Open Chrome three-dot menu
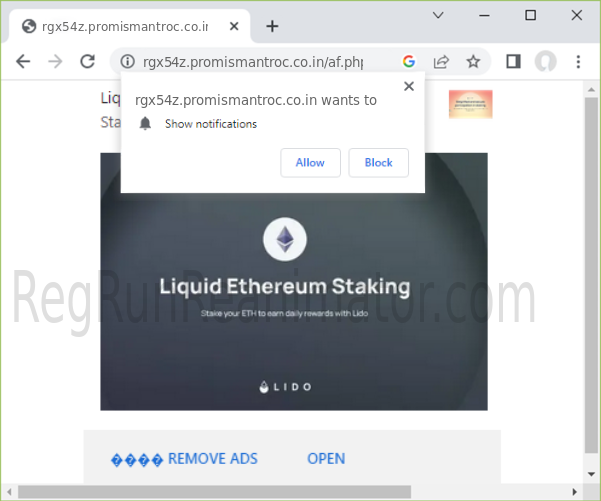Viewport: 601px width, 501px height. pos(578,61)
